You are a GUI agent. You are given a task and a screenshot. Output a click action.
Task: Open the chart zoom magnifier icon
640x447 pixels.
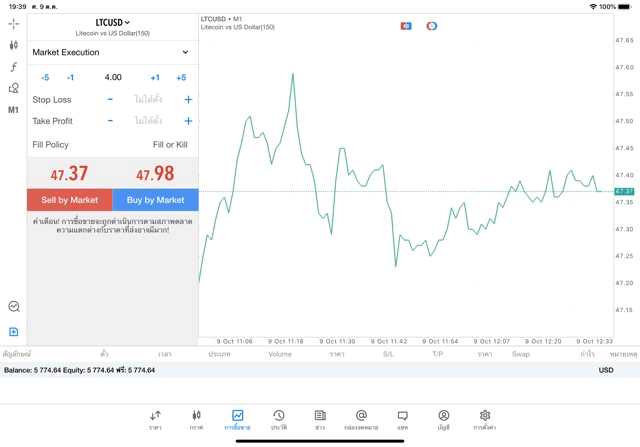(x=14, y=306)
